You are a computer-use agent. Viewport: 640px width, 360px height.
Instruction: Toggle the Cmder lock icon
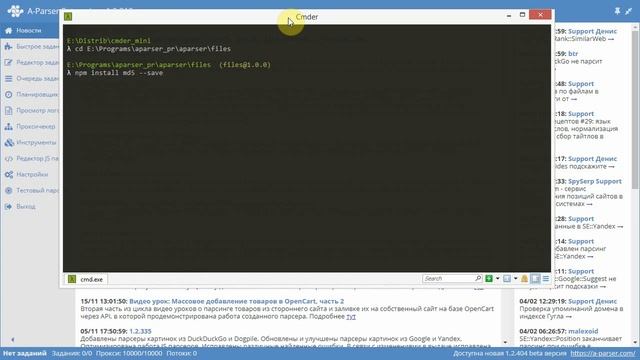tap(524, 278)
